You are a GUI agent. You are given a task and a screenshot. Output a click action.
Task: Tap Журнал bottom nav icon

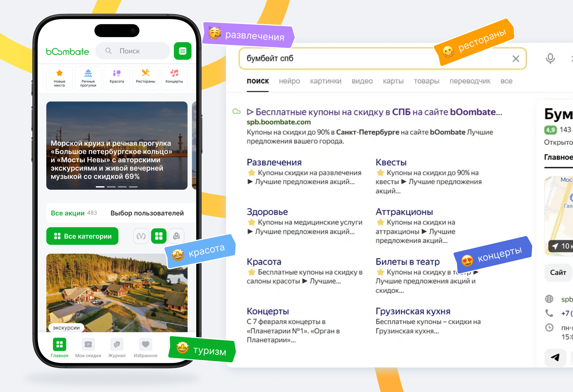click(x=117, y=344)
